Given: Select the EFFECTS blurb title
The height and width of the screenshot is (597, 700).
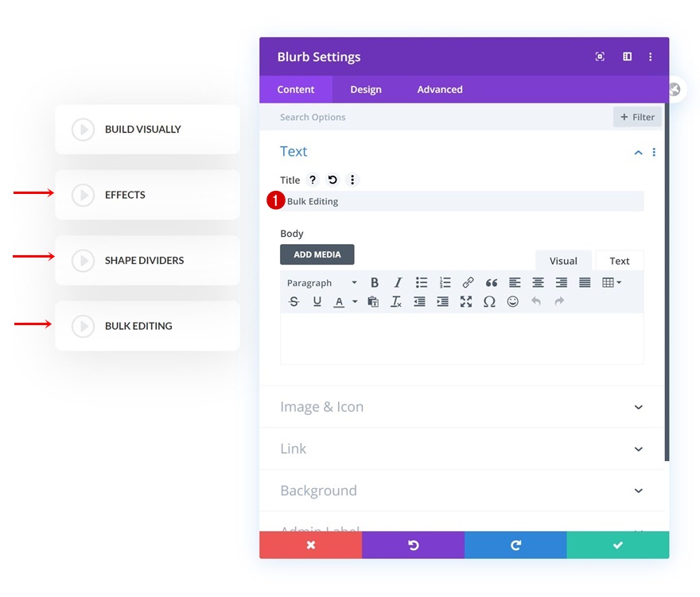Looking at the screenshot, I should (125, 195).
